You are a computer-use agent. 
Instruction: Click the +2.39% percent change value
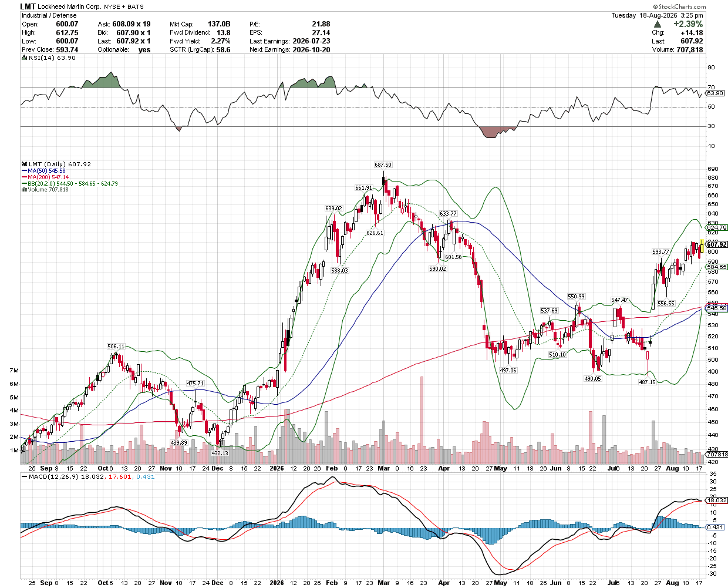coord(687,24)
